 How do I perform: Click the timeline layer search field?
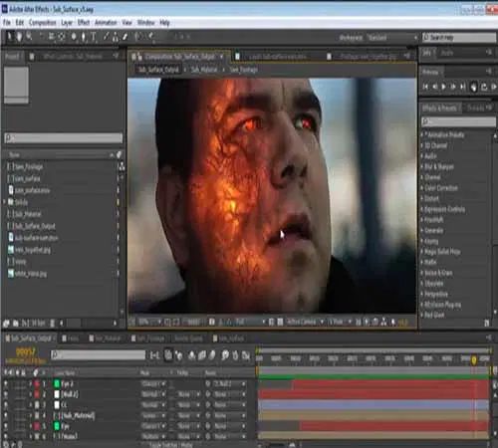pos(98,355)
